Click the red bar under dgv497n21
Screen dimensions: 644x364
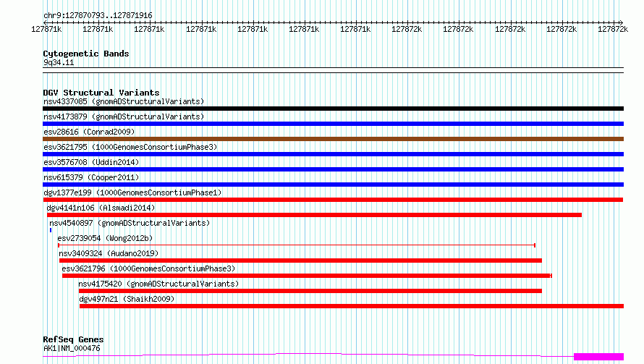click(352, 306)
